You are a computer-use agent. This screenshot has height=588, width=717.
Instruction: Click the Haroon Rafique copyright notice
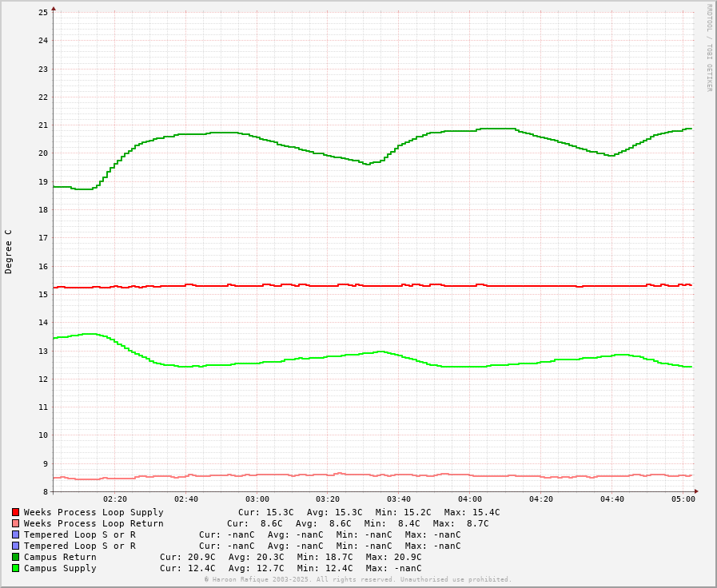pos(358,579)
